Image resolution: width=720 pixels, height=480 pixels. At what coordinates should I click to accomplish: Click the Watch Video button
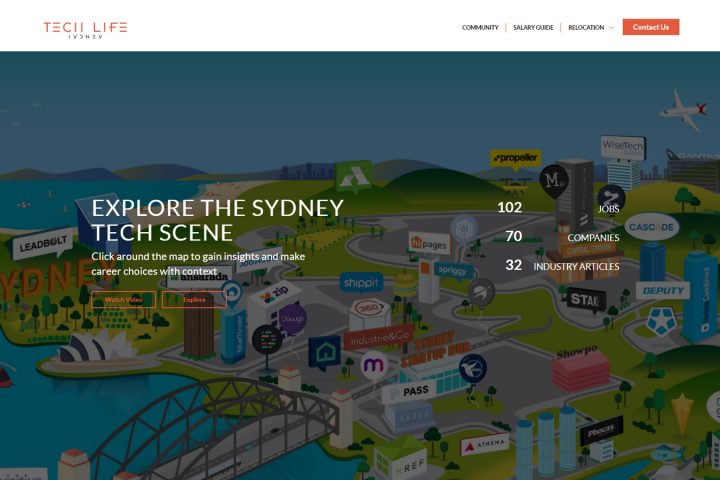124,299
